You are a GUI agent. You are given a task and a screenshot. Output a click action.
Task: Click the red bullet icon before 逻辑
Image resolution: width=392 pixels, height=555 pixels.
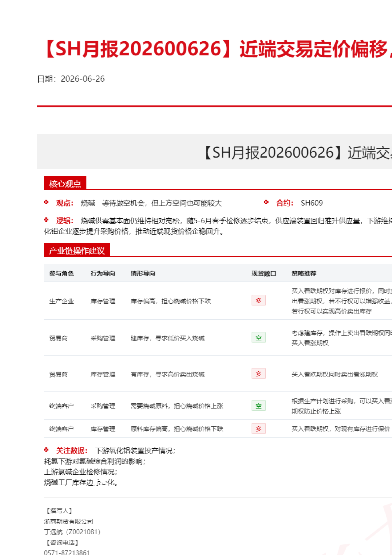tap(46, 220)
